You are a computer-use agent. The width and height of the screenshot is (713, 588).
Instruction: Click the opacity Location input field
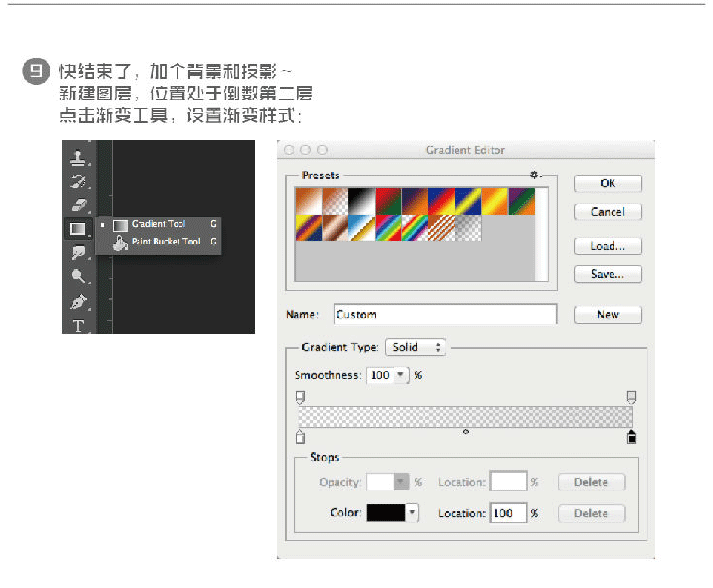point(508,482)
